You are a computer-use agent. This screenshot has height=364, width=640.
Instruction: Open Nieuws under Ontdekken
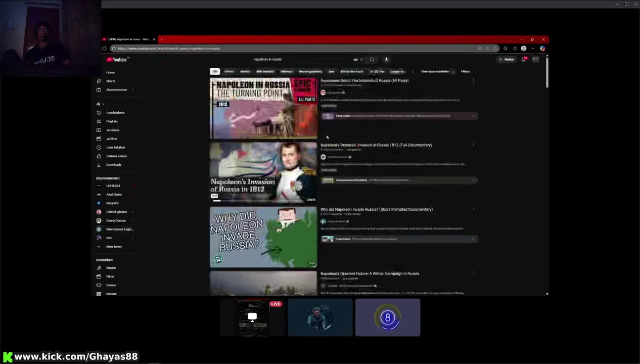point(111,294)
